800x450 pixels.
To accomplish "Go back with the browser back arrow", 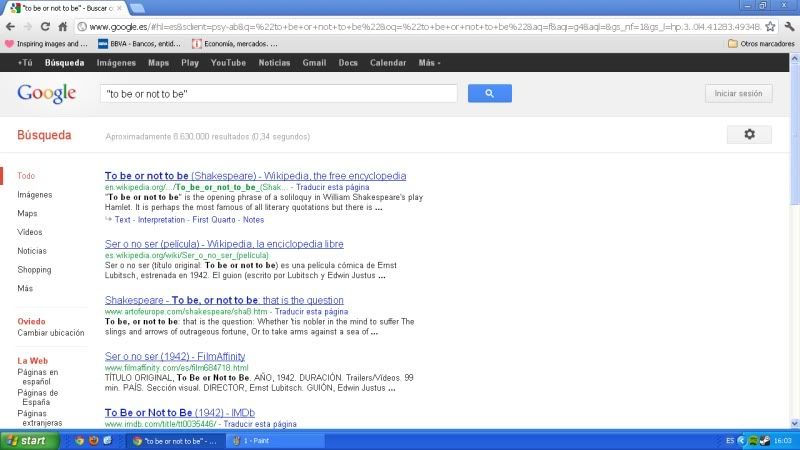I will (x=11, y=27).
